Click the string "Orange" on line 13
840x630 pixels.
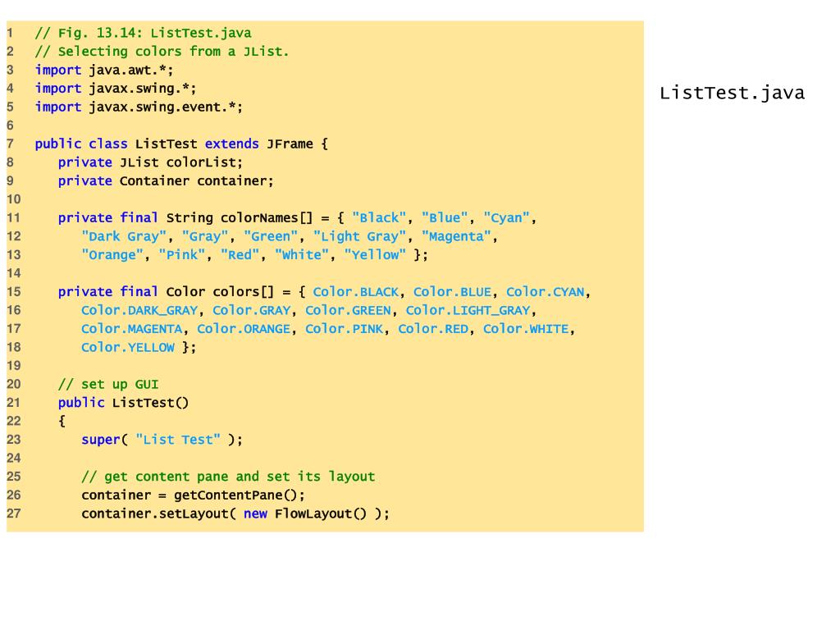tap(112, 255)
